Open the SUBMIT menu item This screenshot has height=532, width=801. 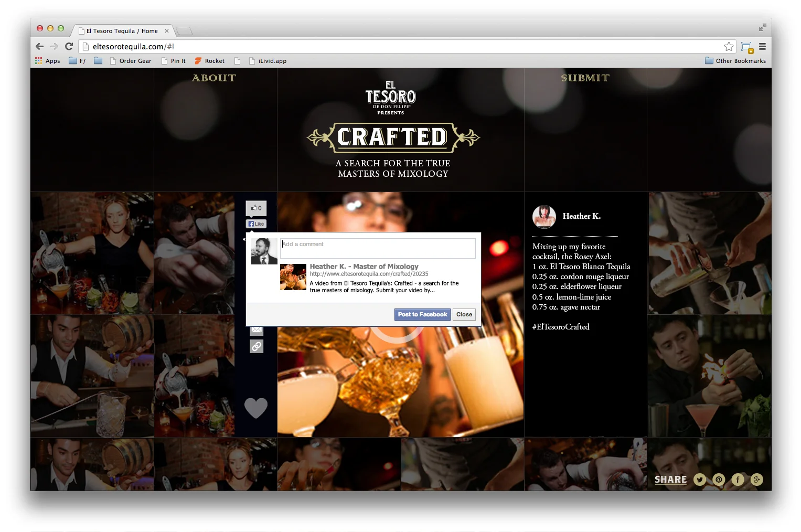coord(585,78)
